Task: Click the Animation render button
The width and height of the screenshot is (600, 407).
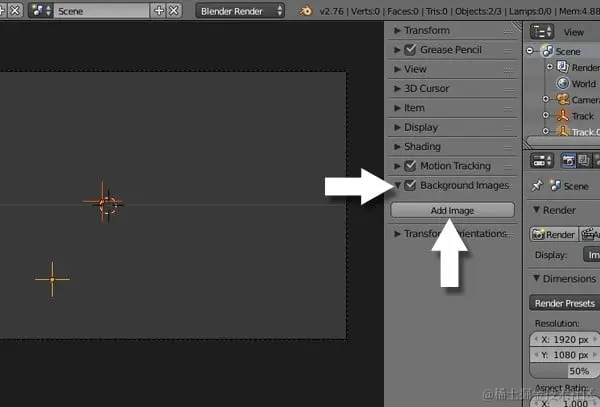Action: 589,234
